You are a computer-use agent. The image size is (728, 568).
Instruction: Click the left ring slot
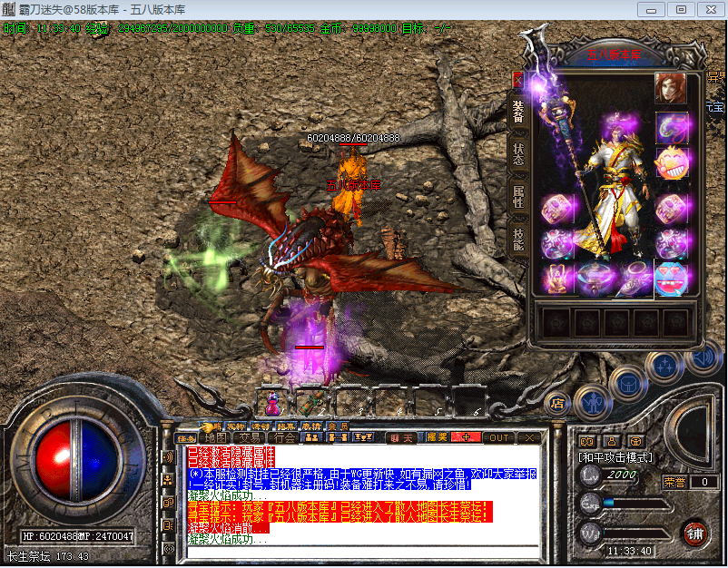tap(557, 243)
